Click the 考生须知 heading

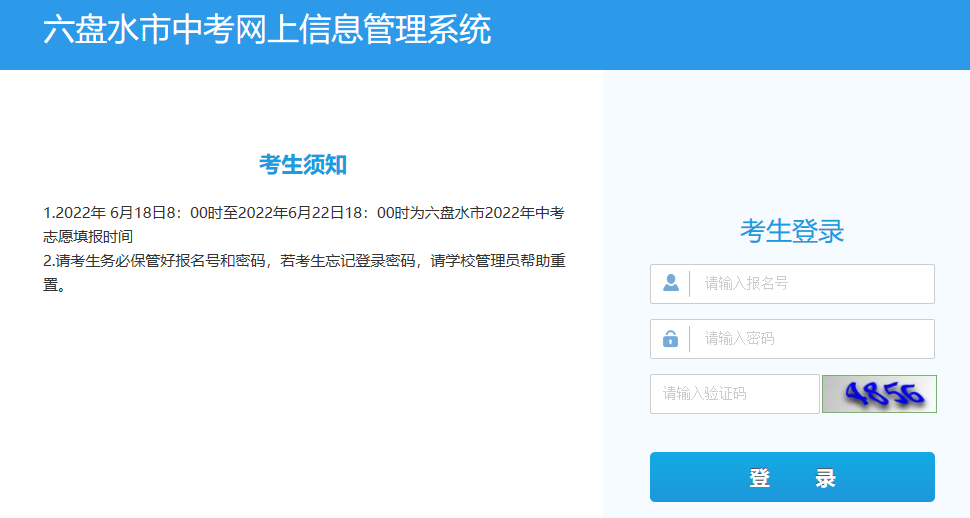(303, 165)
